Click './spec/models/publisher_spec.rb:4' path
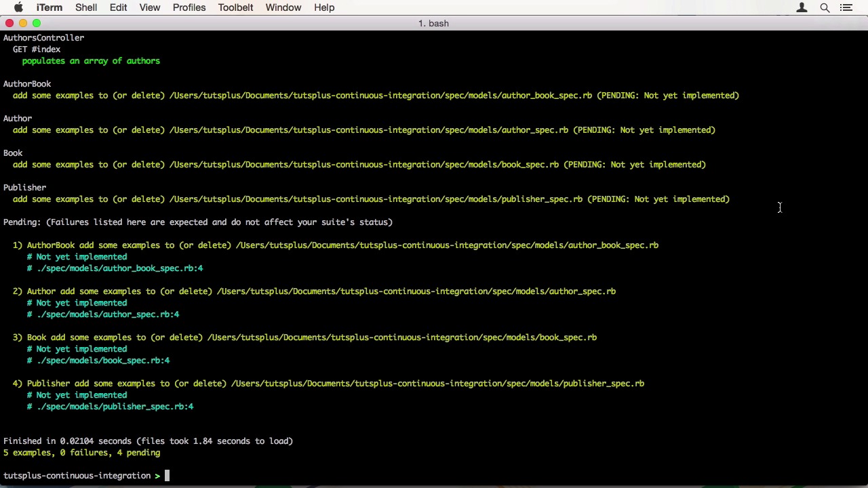This screenshot has height=488, width=868. coord(115,407)
